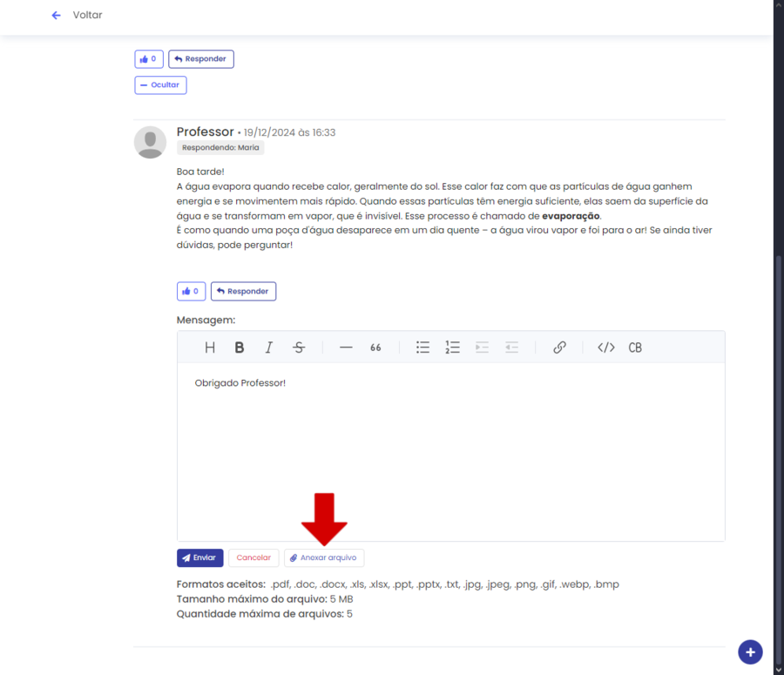Attach a file via Anexar arquivo
The width and height of the screenshot is (784, 675).
324,557
